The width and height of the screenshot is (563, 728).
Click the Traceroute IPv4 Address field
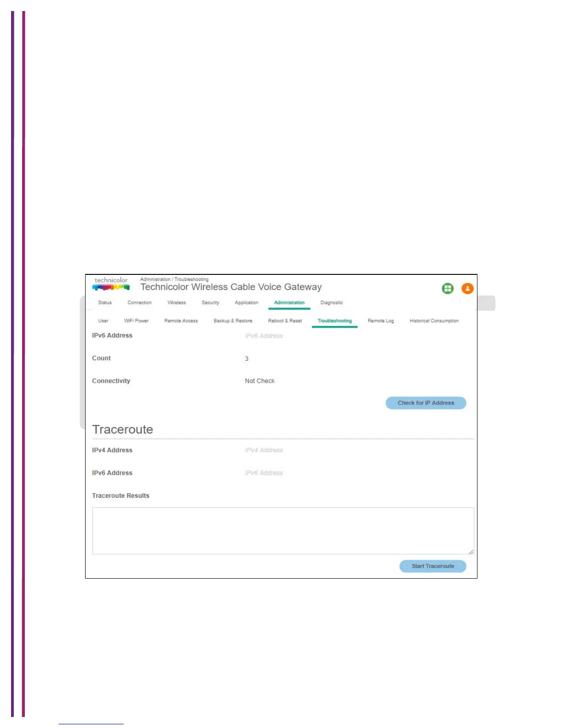click(264, 450)
